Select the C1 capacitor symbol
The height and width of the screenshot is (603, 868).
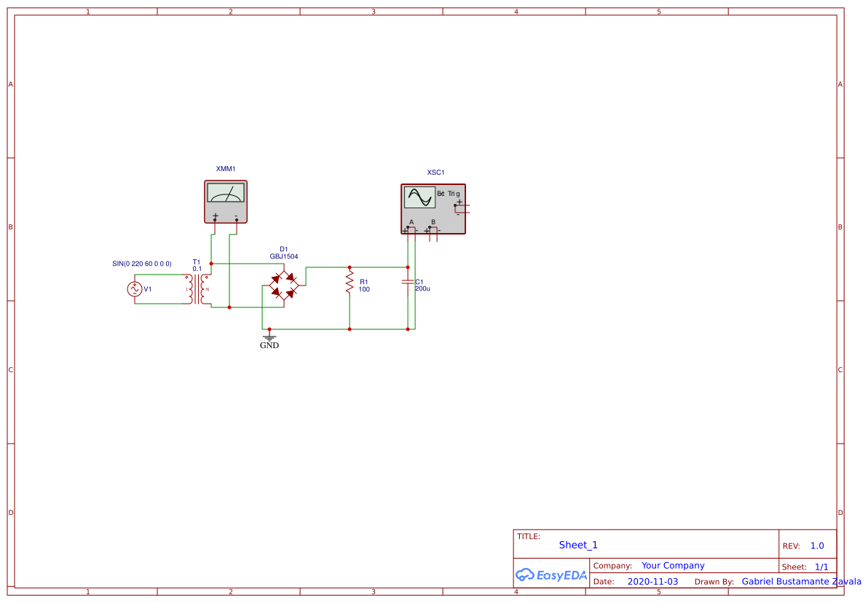pyautogui.click(x=408, y=282)
